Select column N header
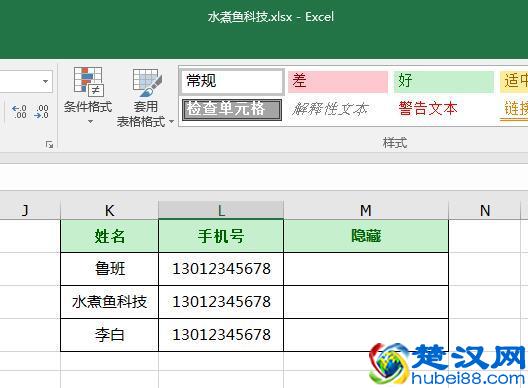 point(485,210)
